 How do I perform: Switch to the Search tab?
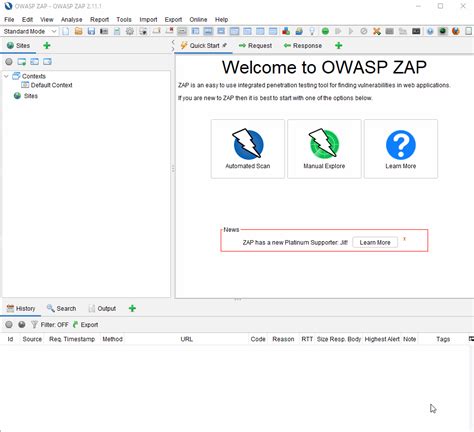[61, 308]
